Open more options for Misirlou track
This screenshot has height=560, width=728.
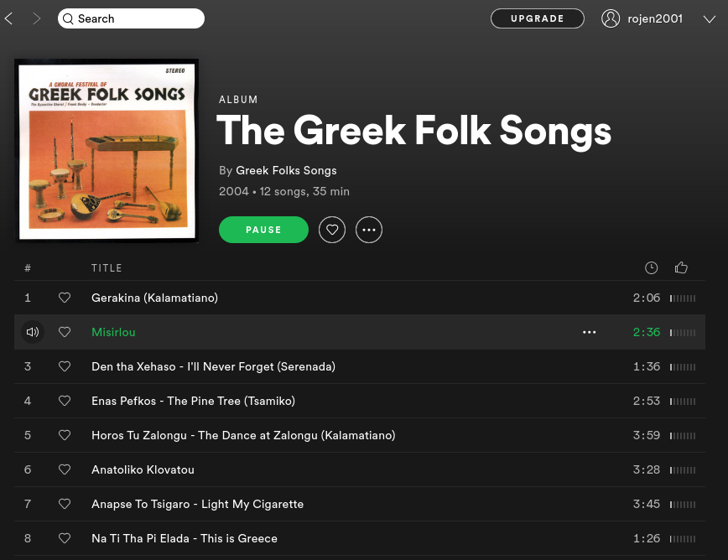[590, 332]
